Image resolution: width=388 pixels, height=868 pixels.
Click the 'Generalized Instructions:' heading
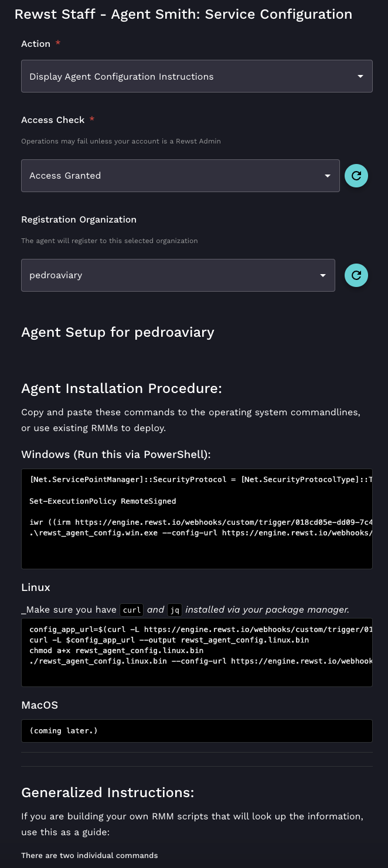pyautogui.click(x=107, y=792)
